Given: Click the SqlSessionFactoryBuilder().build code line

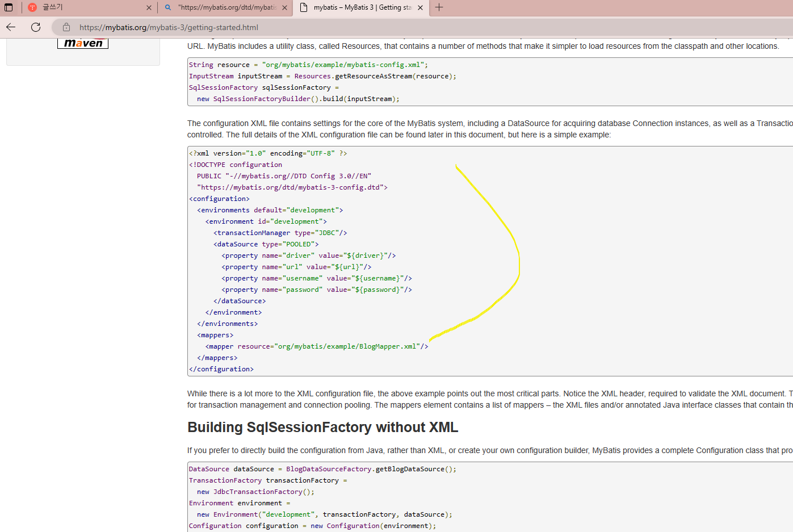Looking at the screenshot, I should pos(299,99).
